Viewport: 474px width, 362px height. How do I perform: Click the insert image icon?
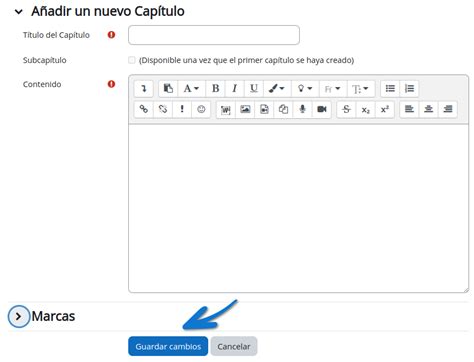[245, 109]
